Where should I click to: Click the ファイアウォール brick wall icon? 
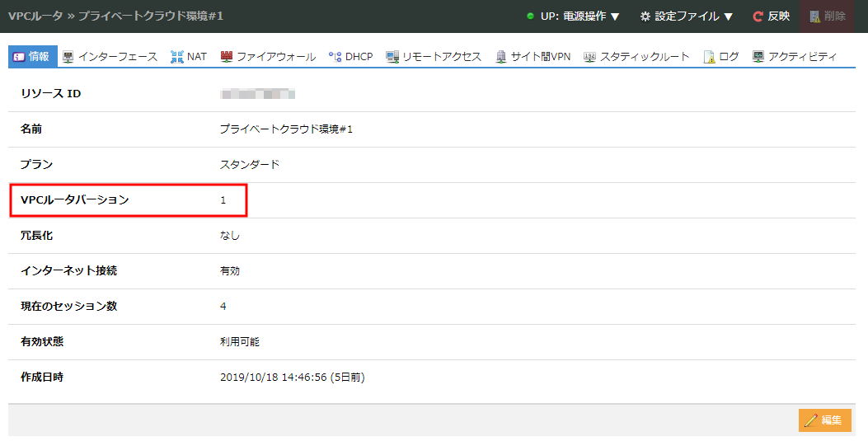(x=226, y=57)
